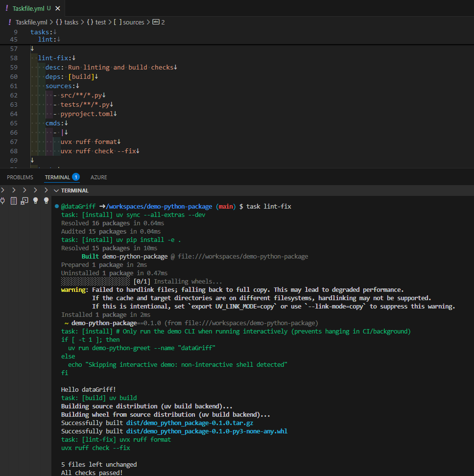Click the 'pyproject.toml' source entry

pos(87,114)
